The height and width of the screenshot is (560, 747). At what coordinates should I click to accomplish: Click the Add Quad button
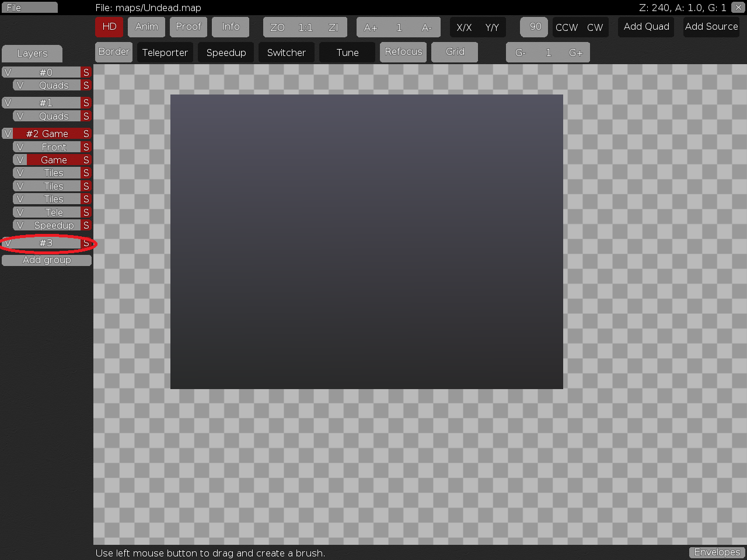point(646,27)
